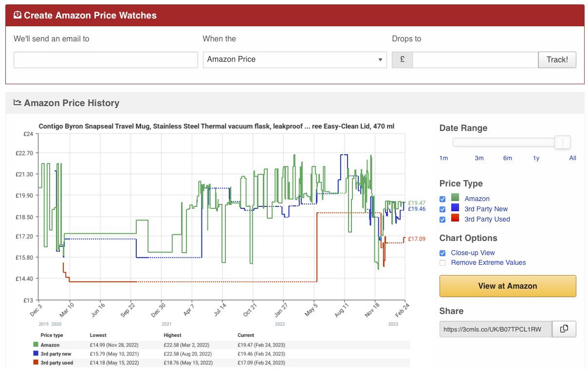This screenshot has width=588, height=369.
Task: Click the blue swatch beside 3rd Party New
Action: pos(456,209)
